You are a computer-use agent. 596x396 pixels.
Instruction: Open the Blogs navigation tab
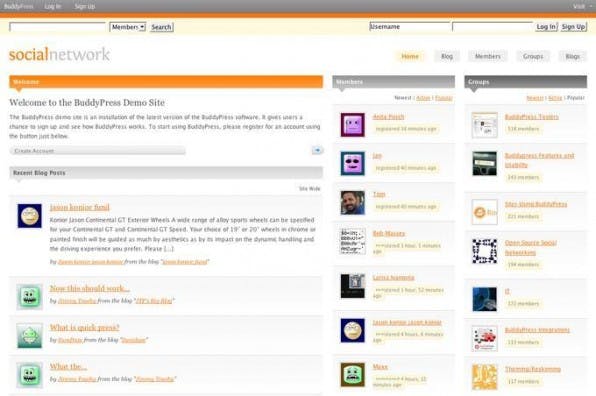(x=572, y=56)
